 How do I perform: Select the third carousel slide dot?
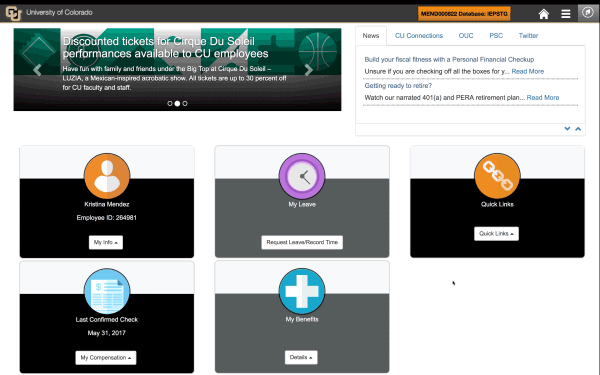[x=185, y=103]
